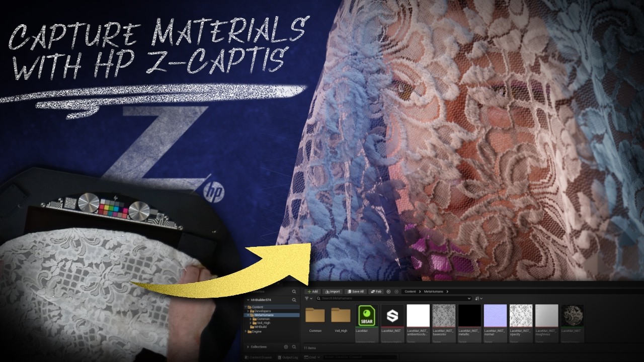The width and height of the screenshot is (644, 362).
Task: Open the Fab button
Action: tap(376, 292)
